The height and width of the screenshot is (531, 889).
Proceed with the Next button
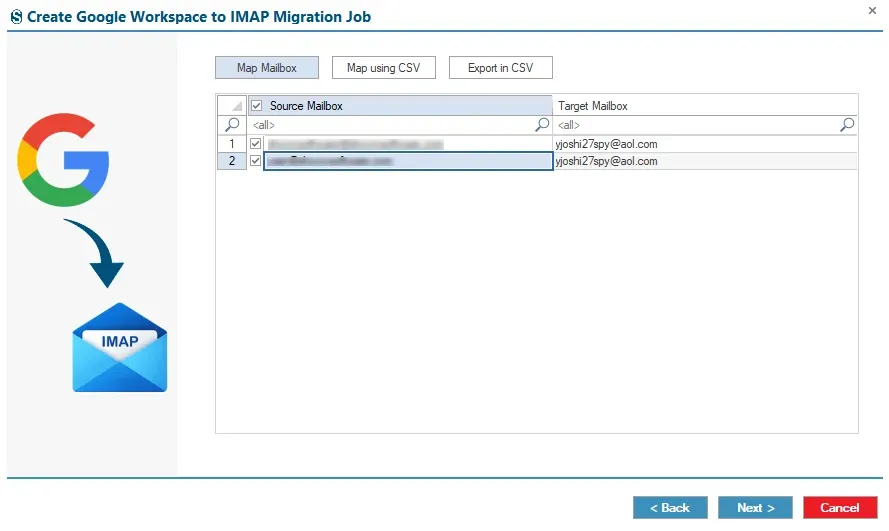pyautogui.click(x=755, y=507)
